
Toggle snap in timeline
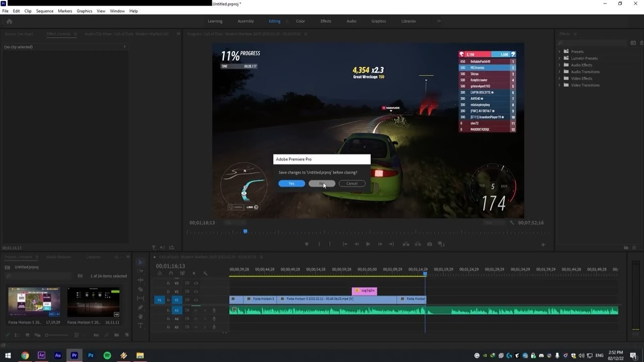click(x=171, y=274)
